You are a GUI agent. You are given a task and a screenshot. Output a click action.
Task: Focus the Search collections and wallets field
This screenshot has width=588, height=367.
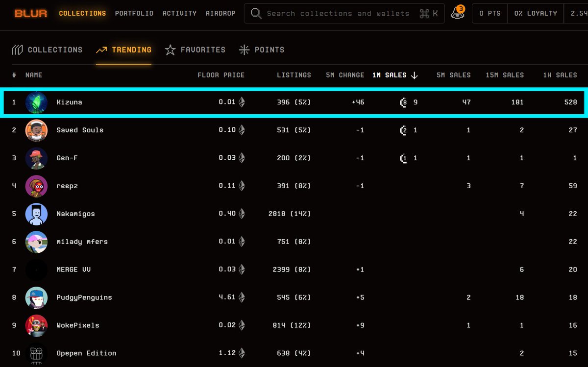tap(344, 13)
